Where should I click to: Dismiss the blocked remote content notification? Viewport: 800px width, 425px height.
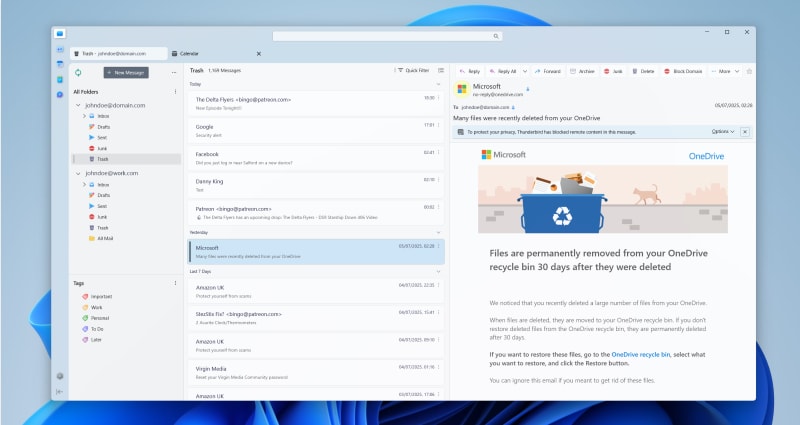click(745, 131)
